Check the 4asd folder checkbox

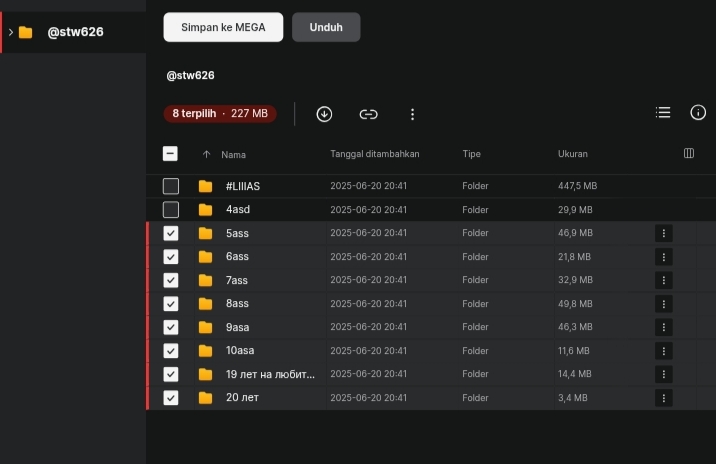(171, 210)
